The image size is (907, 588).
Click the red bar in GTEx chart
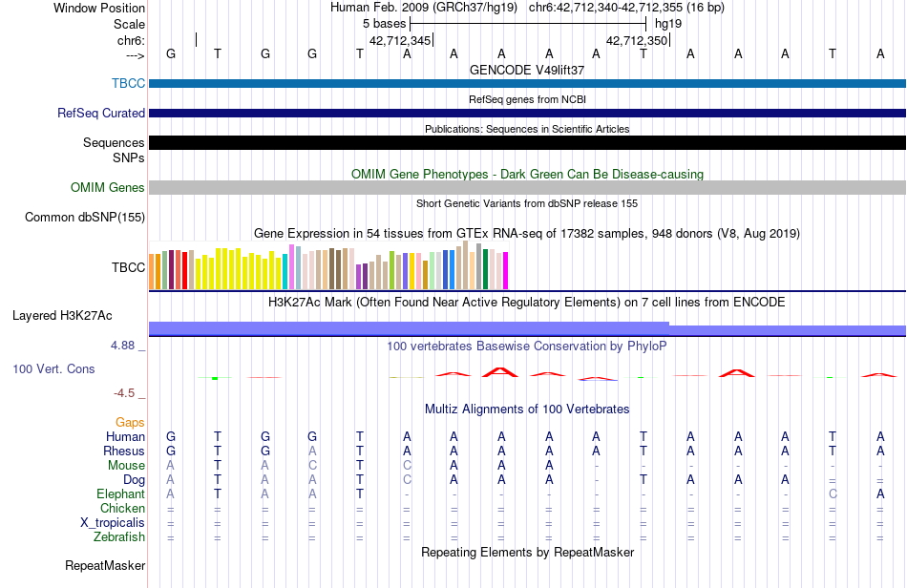184,270
